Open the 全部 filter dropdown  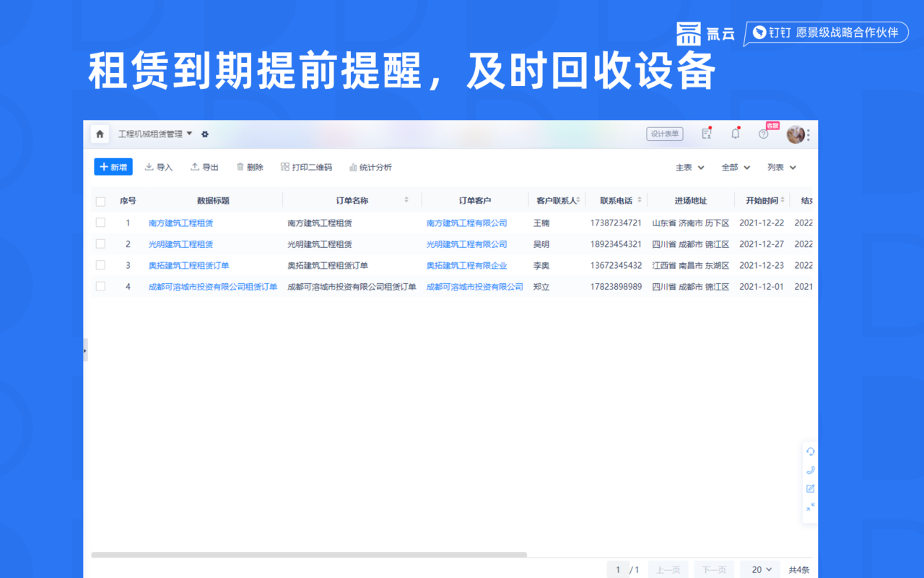[736, 167]
